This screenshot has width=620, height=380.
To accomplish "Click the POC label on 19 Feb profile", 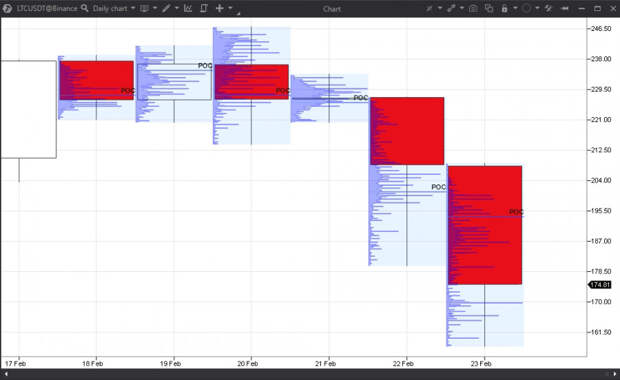I will click(x=205, y=66).
